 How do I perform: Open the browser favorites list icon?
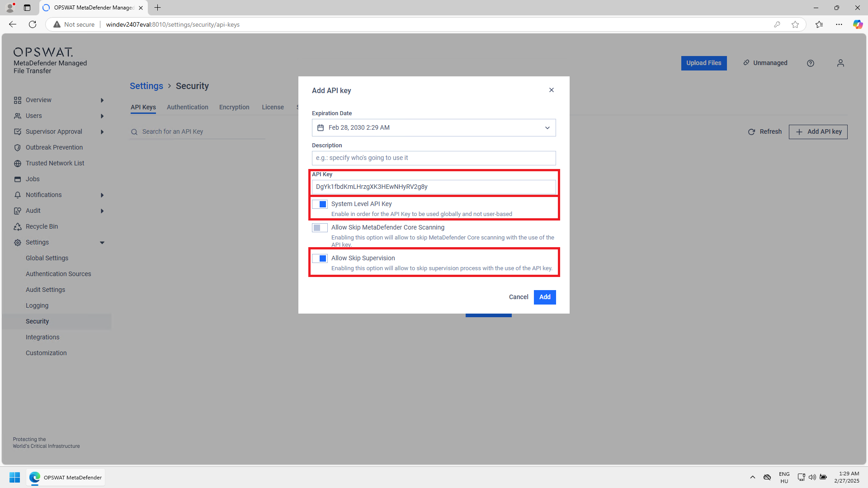pos(819,24)
